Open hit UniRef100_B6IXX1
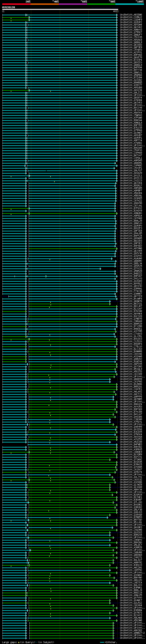 (x=131, y=304)
